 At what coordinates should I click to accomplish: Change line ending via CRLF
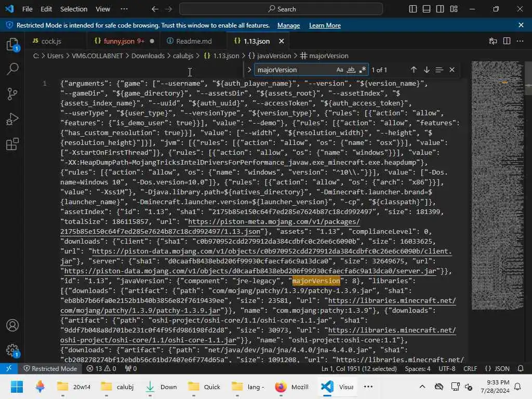click(470, 368)
